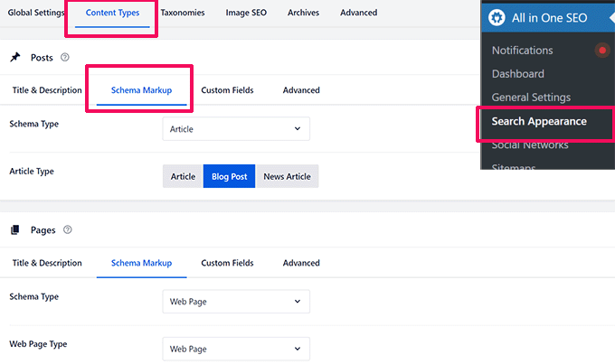Click the help icon beside Pages heading
Viewport: 615px width, 364px height.
click(x=68, y=230)
